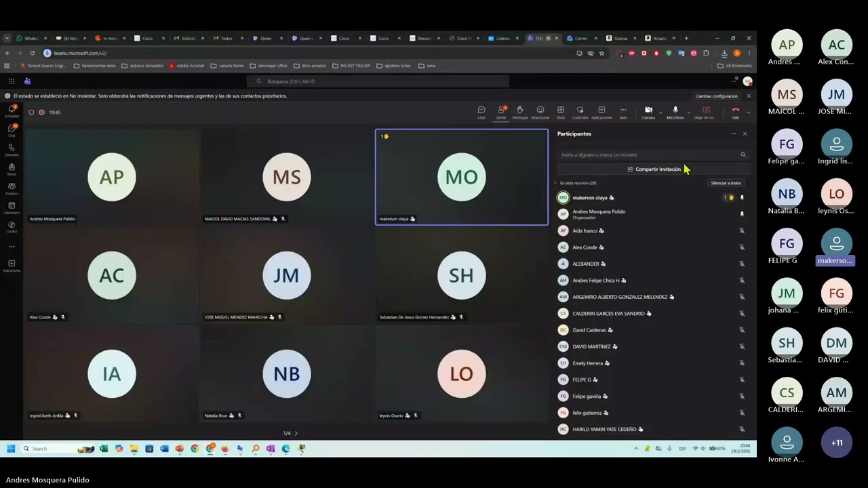868x488 pixels.
Task: Click the Windows taskbar Search box
Action: 57,449
